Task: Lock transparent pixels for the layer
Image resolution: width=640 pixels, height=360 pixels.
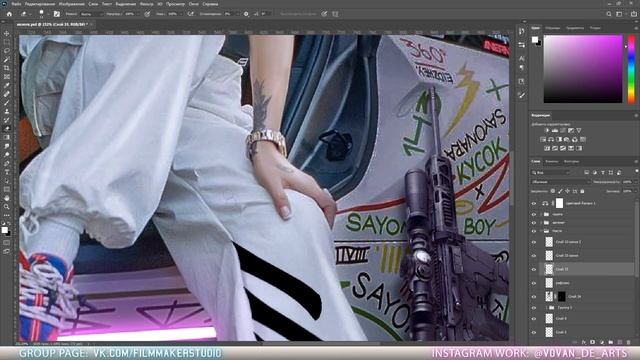Action: 553,191
